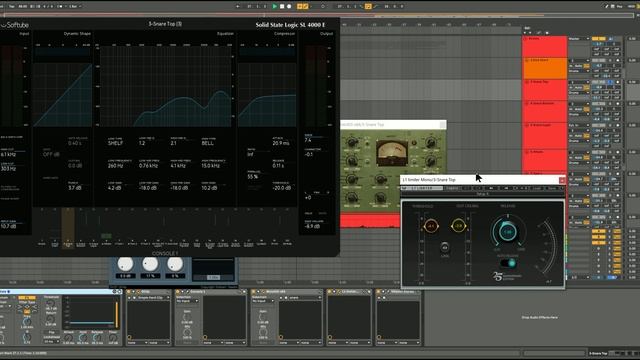640x360 pixels.
Task: Arm the transport Record button
Action: pos(289,6)
